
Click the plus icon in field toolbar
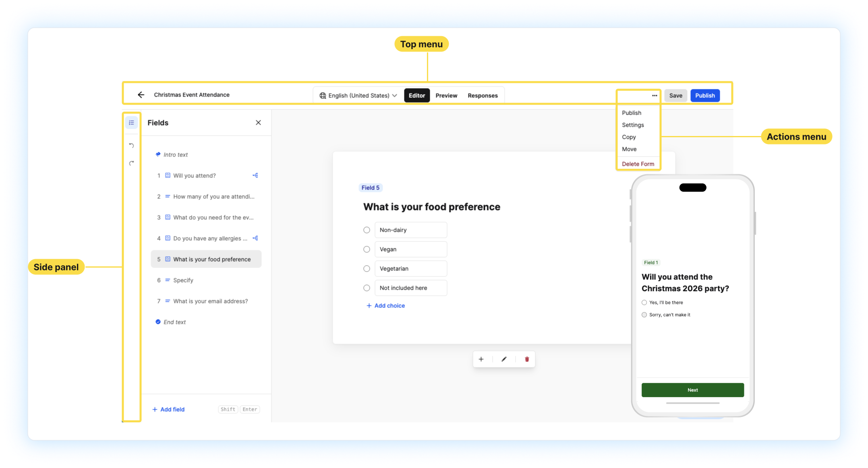pos(481,359)
